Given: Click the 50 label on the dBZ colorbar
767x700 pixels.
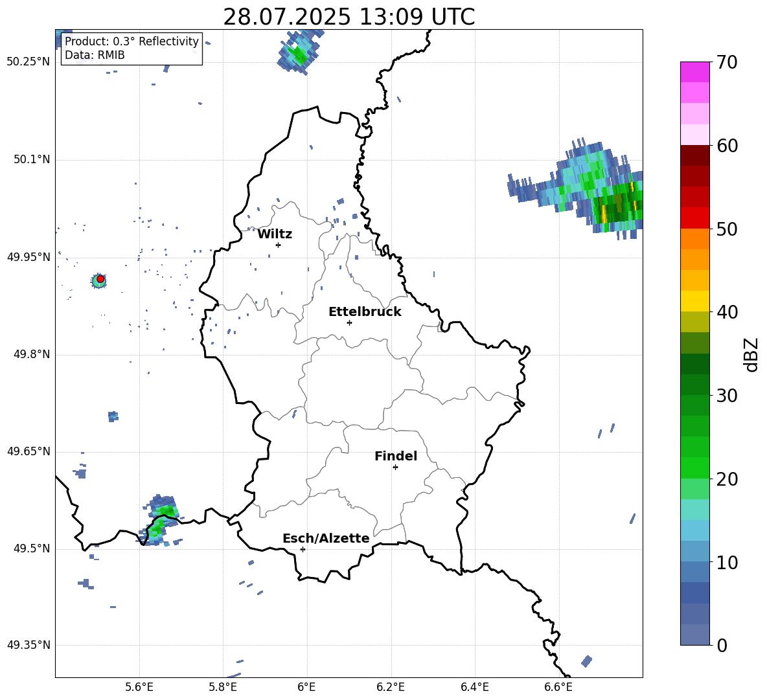Looking at the screenshot, I should (x=727, y=229).
